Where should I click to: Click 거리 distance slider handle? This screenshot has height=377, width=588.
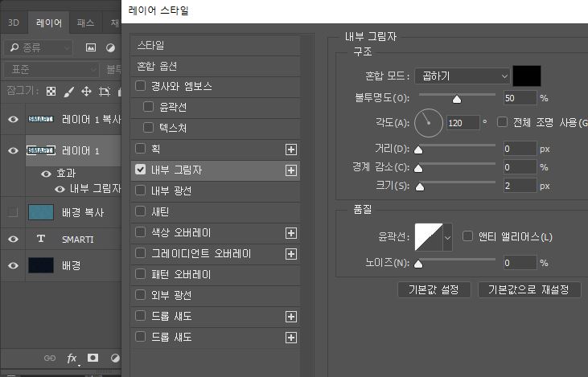[418, 150]
